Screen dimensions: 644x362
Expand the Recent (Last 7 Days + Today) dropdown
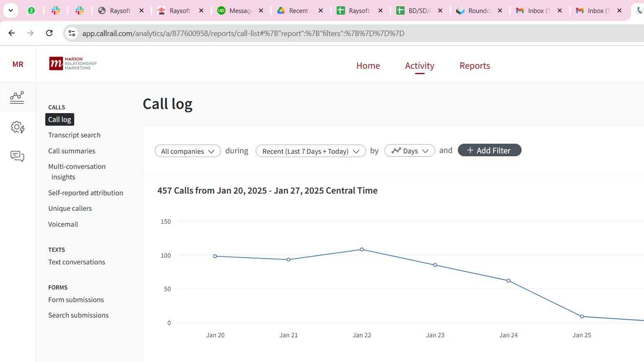pos(311,151)
